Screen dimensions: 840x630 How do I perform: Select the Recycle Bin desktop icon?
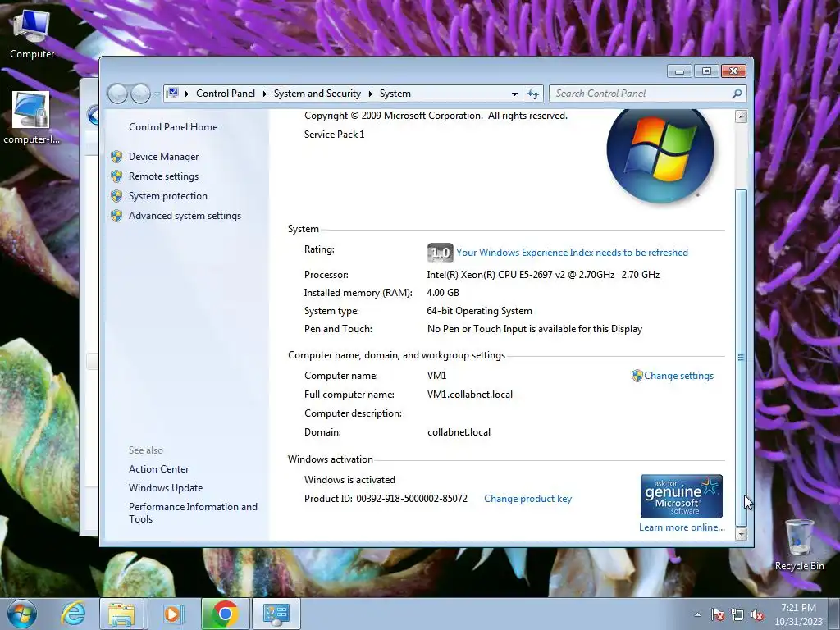(x=799, y=545)
